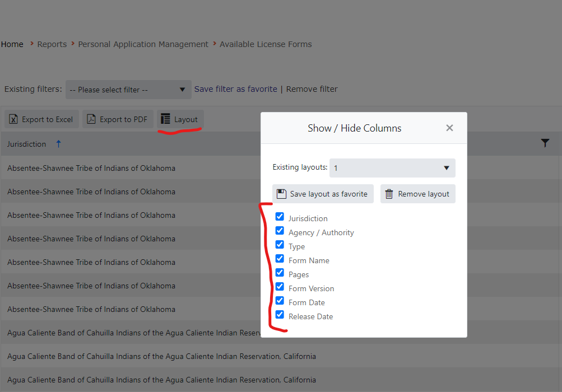Click the Save layout as favorite button

323,194
